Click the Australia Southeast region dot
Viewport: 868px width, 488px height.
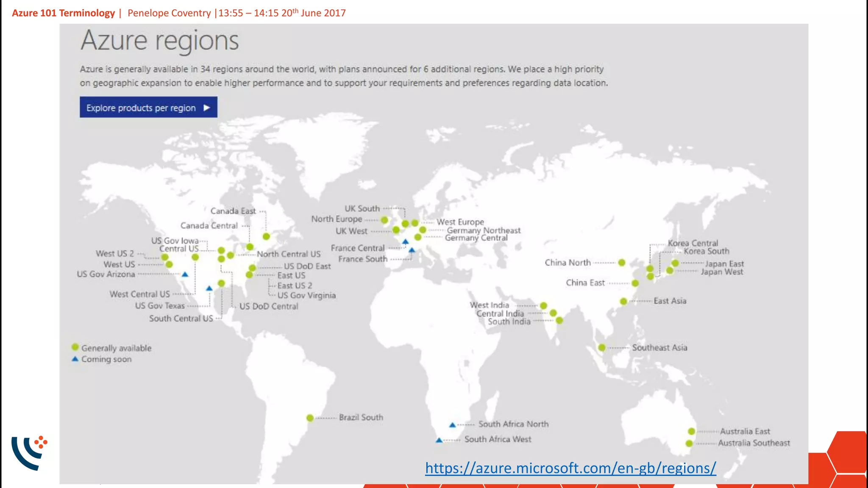pyautogui.click(x=689, y=444)
